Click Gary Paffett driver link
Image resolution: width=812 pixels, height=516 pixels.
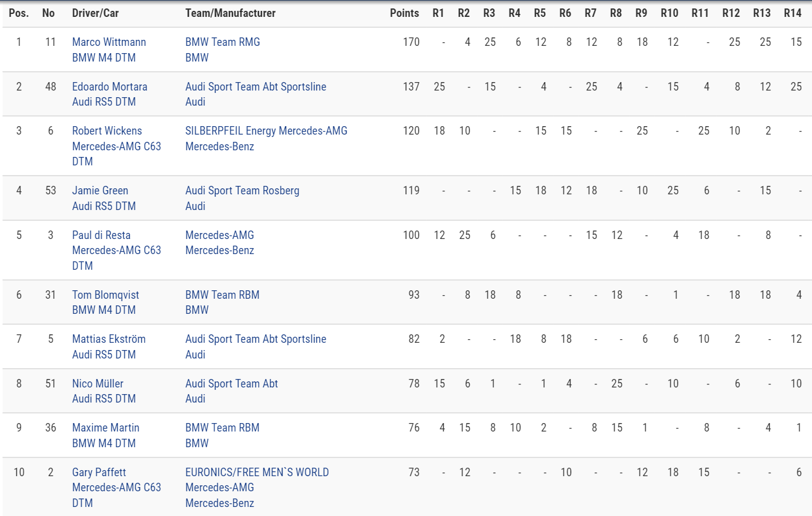coord(99,473)
